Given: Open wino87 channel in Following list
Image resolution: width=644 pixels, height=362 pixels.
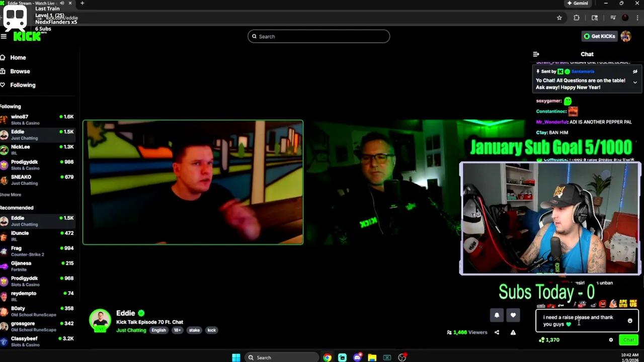Looking at the screenshot, I should tap(38, 120).
